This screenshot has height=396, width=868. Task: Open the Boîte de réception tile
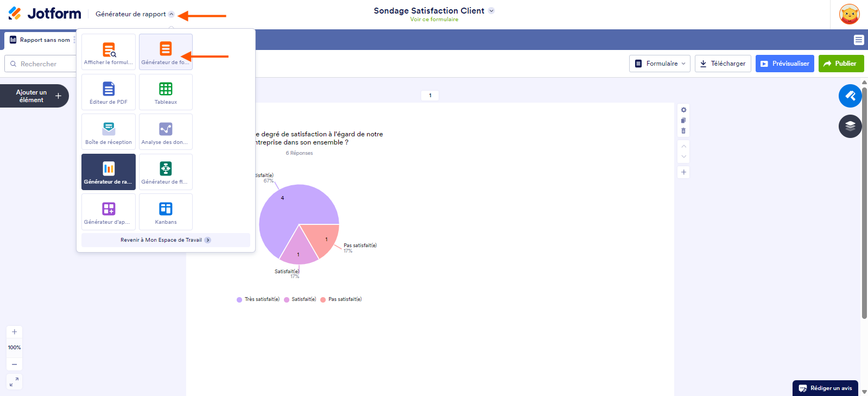pyautogui.click(x=109, y=132)
